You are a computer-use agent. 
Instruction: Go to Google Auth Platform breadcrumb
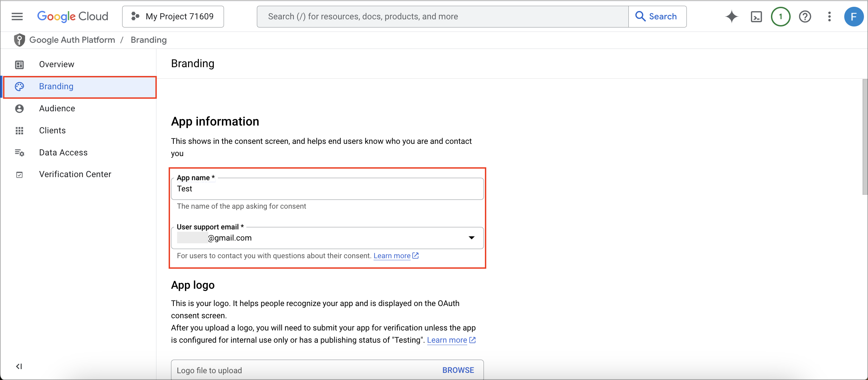[72, 40]
